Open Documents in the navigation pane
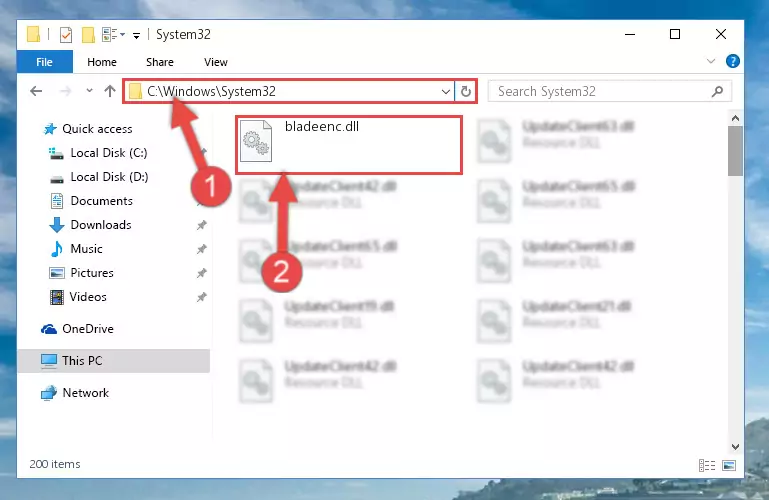769x500 pixels. (102, 201)
